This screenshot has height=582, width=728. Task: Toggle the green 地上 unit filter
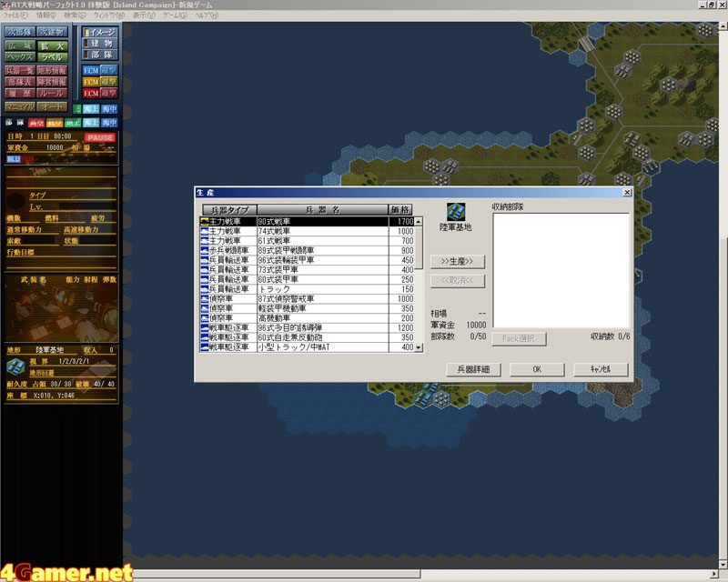coord(73,123)
